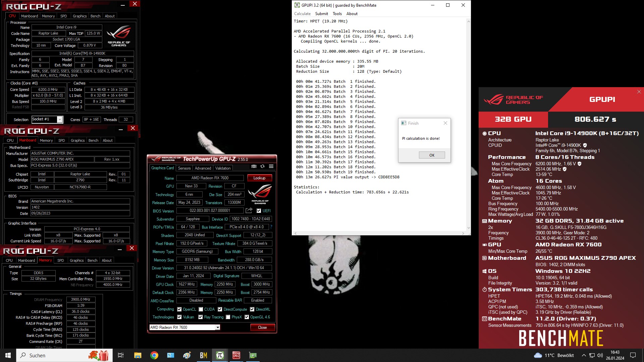Toggle the UEFI checkbox

(x=259, y=211)
